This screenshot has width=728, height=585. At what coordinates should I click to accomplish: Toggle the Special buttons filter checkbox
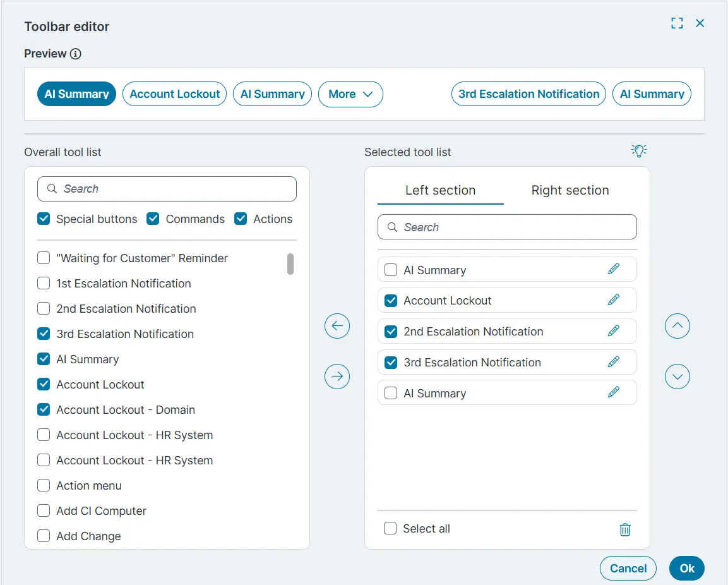(44, 219)
